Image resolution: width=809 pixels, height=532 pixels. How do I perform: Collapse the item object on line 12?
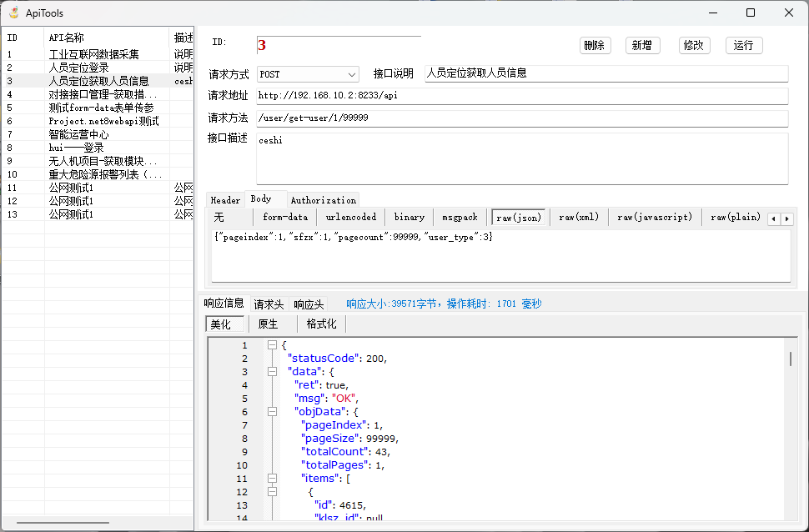(273, 492)
